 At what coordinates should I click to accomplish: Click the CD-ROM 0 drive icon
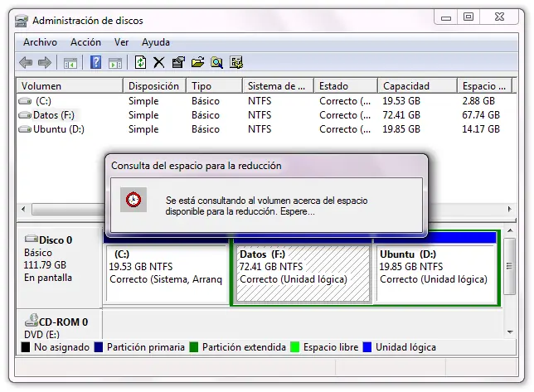click(32, 320)
